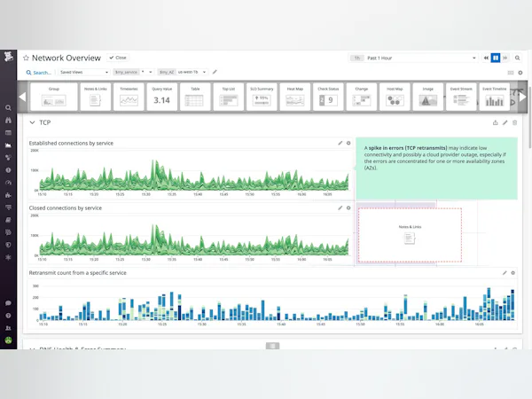Click the Retransmit count from a specific service title
Screen dimensions: 532x399
(78, 273)
